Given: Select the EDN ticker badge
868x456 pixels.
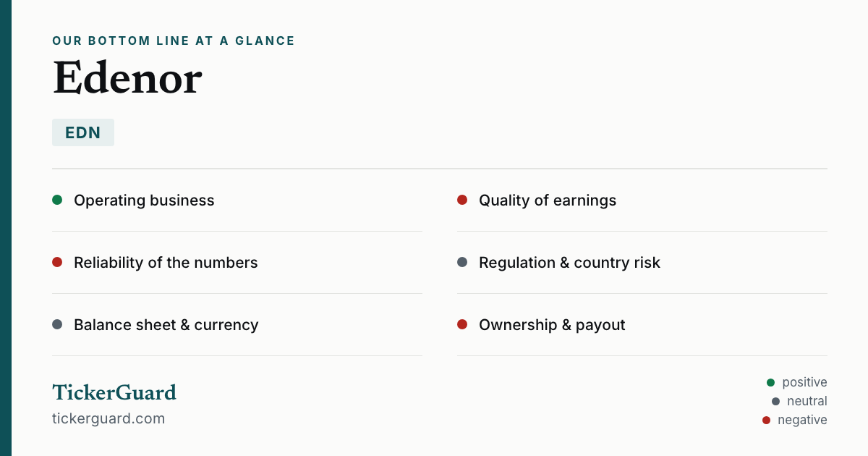Looking at the screenshot, I should [83, 132].
